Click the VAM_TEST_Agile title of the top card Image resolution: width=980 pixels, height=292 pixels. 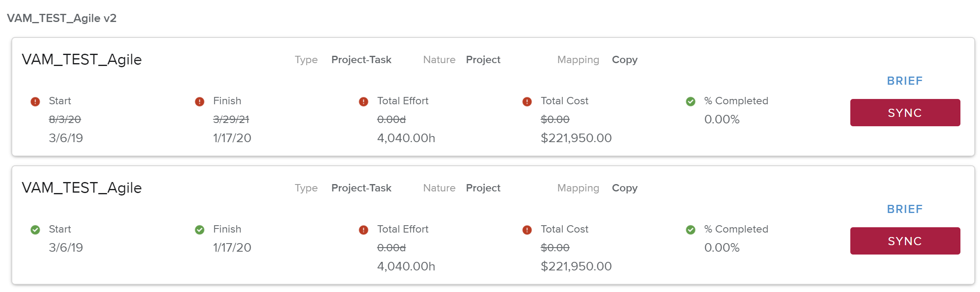[x=82, y=59]
